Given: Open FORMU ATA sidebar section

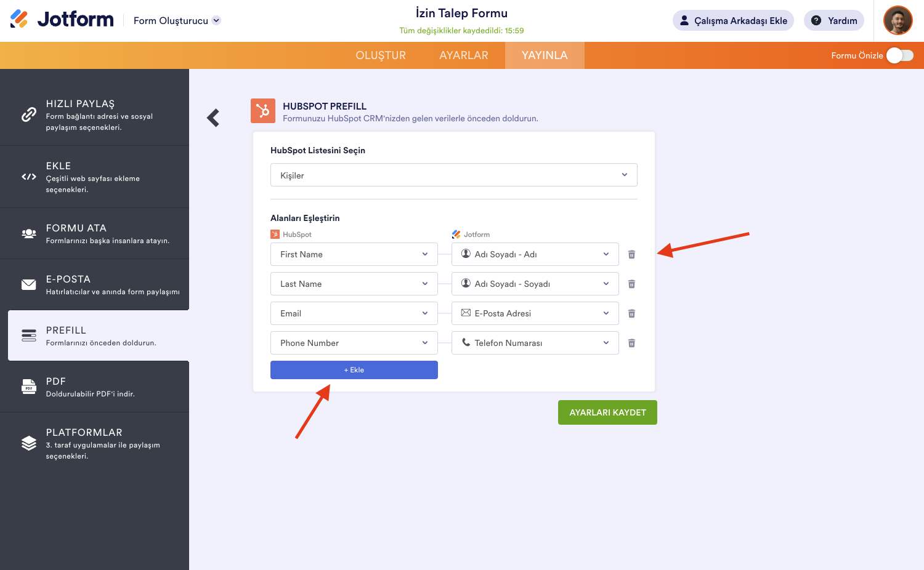Looking at the screenshot, I should click(x=94, y=233).
